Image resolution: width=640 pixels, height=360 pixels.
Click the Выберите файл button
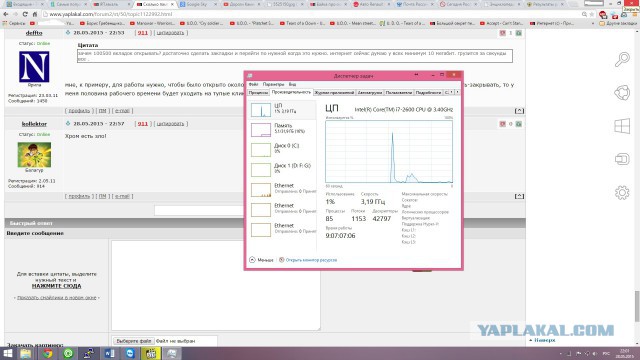click(x=133, y=341)
